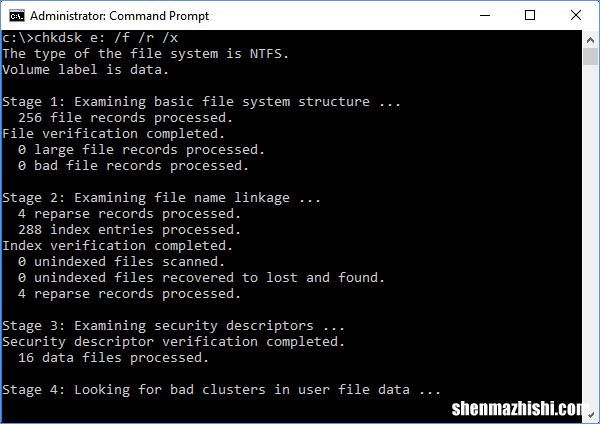The width and height of the screenshot is (600, 424).
Task: Maximize the Command Prompt window
Action: click(530, 15)
